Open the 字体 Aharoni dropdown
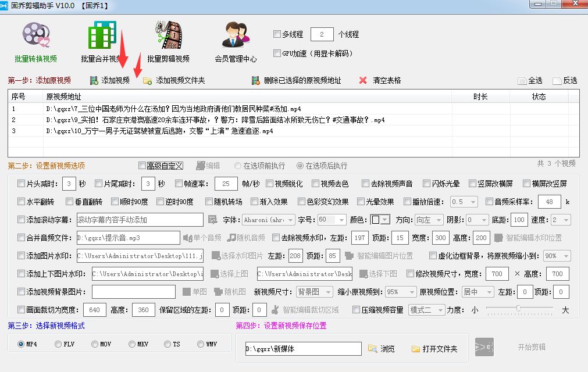The height and width of the screenshot is (372, 588). [269, 220]
